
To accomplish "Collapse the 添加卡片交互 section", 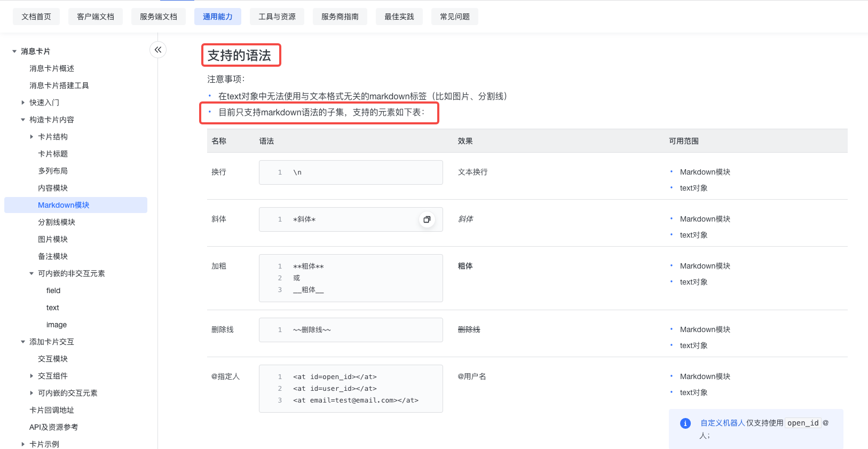I will pos(23,342).
